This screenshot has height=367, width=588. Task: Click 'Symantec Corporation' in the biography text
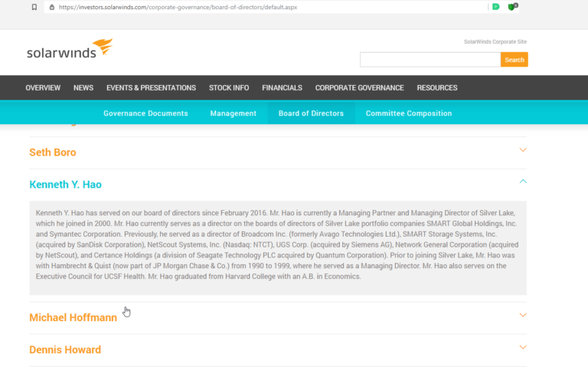coord(85,234)
